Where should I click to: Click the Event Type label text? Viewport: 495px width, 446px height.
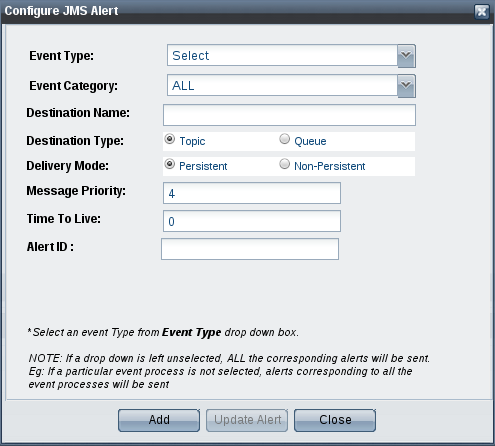point(62,56)
